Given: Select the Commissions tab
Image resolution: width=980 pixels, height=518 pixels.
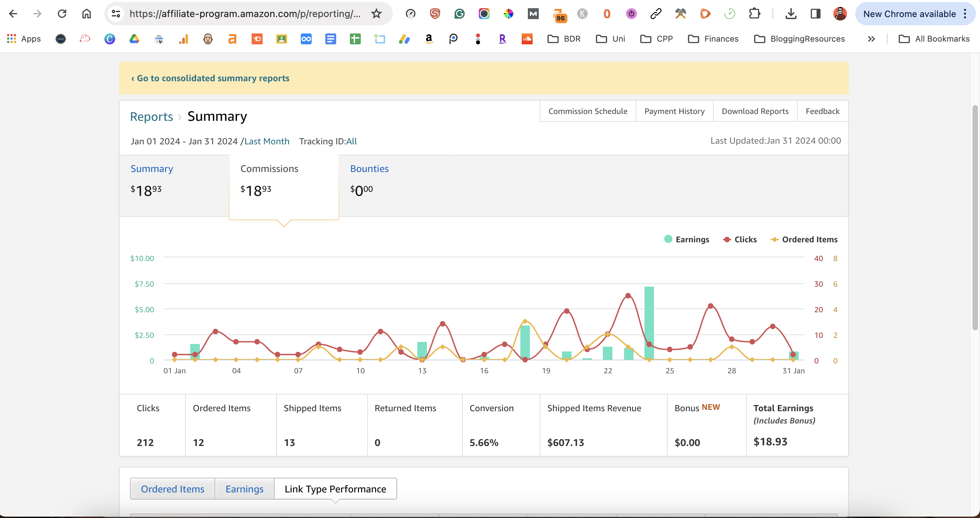Looking at the screenshot, I should coord(284,187).
